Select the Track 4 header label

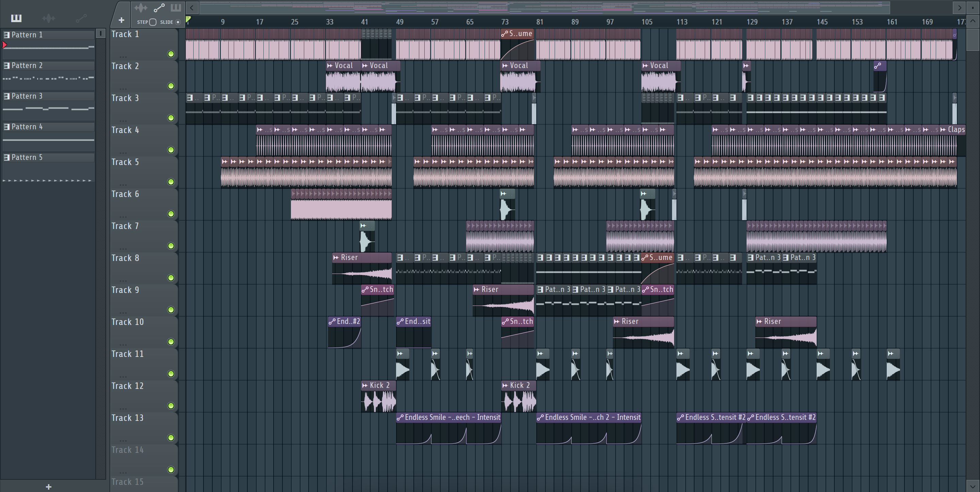125,130
